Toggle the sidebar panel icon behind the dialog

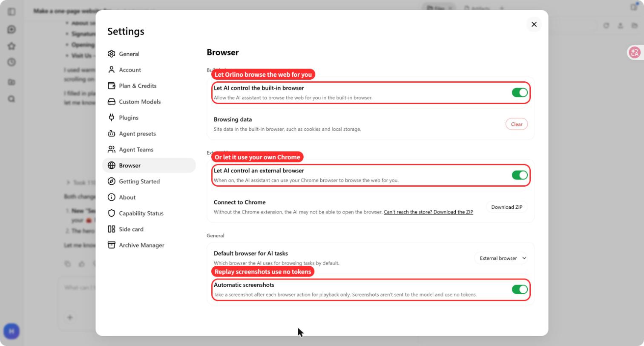12,12
